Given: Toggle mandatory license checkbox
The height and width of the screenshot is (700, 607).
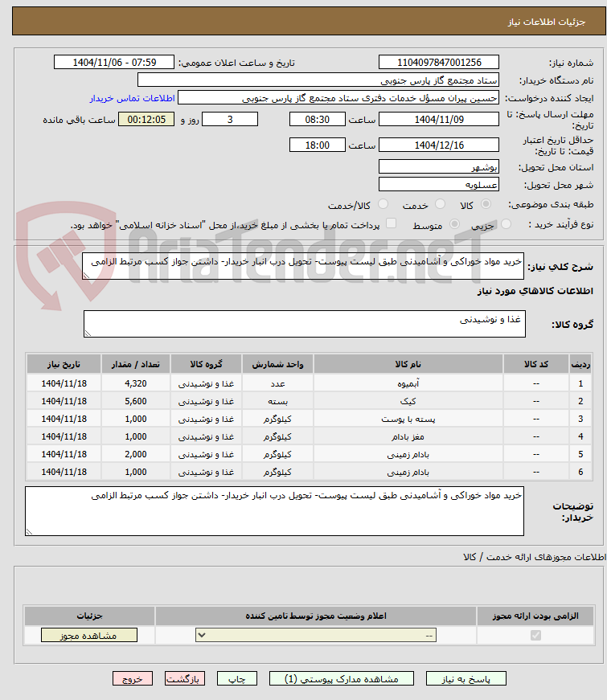Looking at the screenshot, I should pos(535,635).
